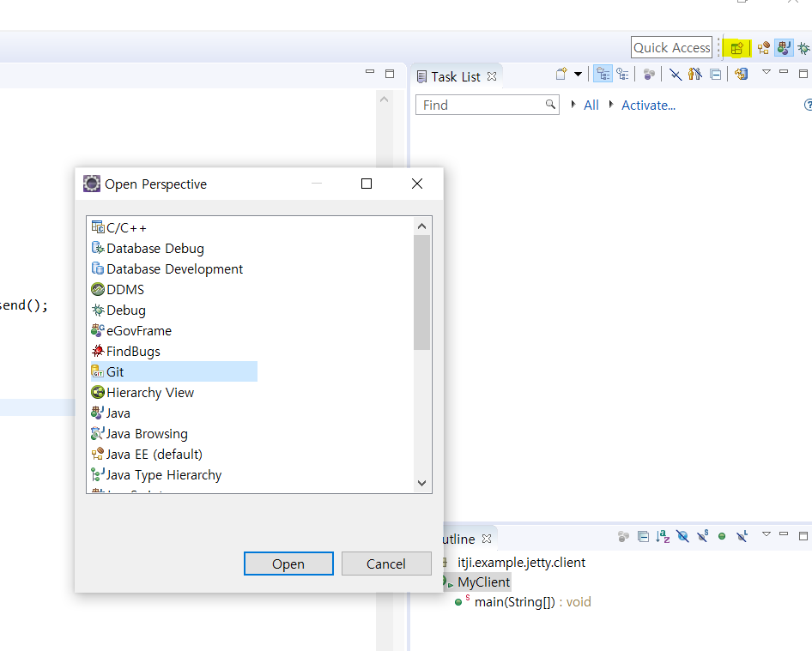
Task: Select Hierarchy View perspective
Action: (143, 392)
